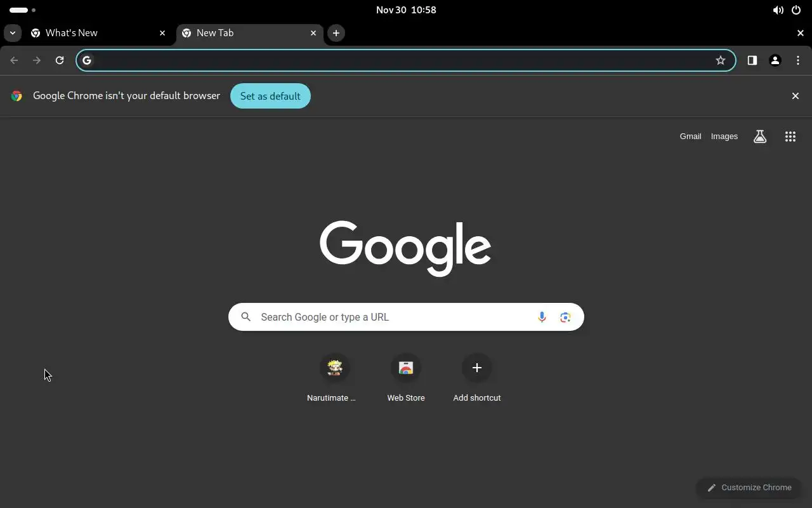The height and width of the screenshot is (508, 812).
Task: Open the Web Store shortcut
Action: coord(406,378)
